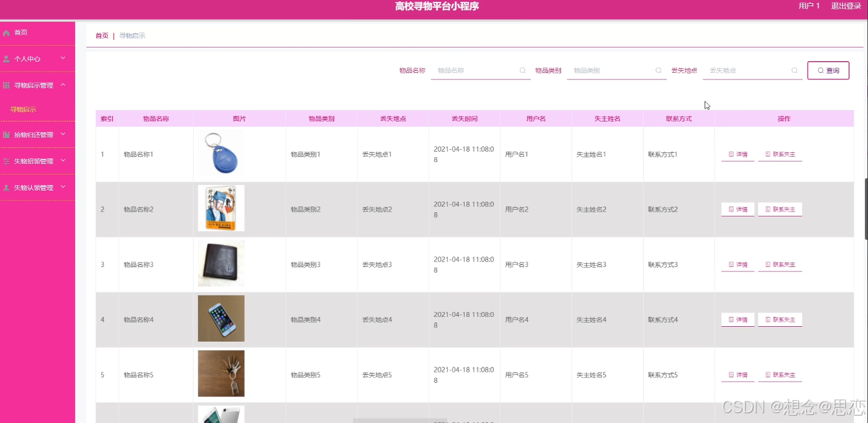Open 详情 for 物品名称3 row

[738, 265]
